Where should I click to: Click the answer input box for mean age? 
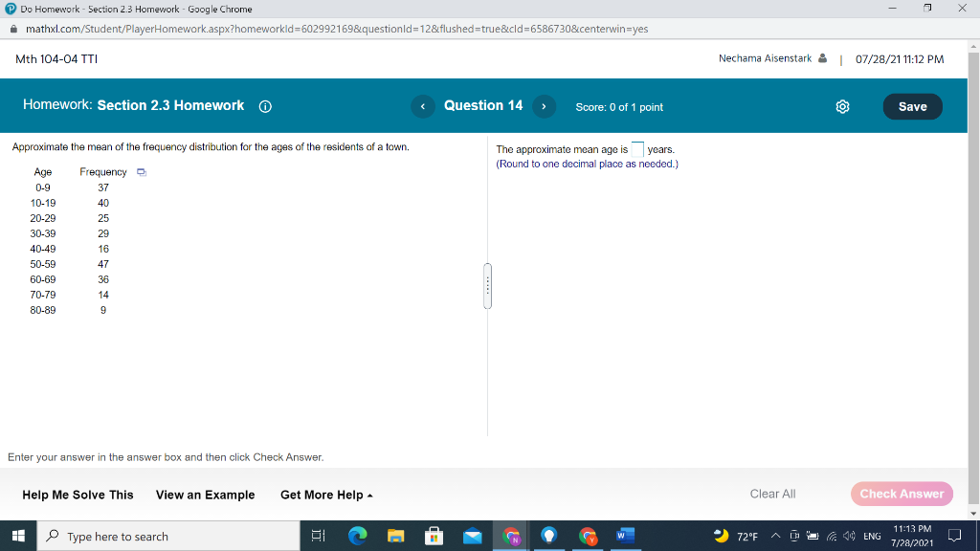pos(637,148)
